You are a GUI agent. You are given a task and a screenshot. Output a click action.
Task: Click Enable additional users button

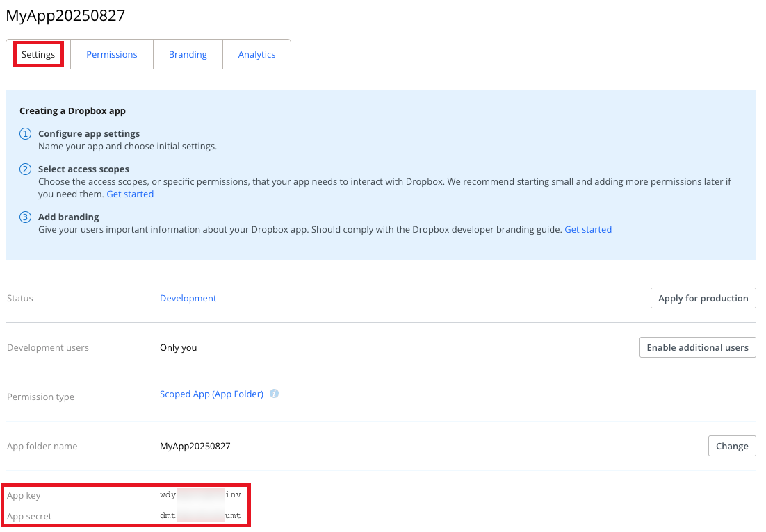pyautogui.click(x=697, y=347)
